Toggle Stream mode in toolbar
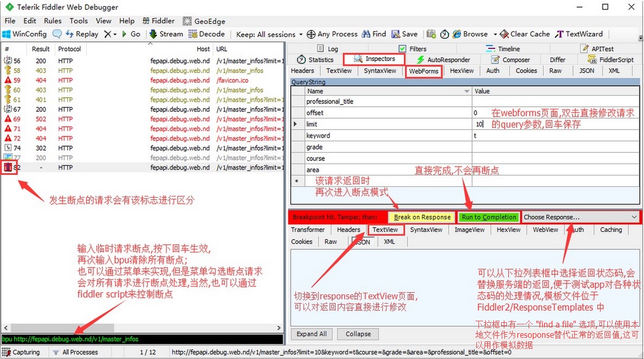 coord(166,34)
